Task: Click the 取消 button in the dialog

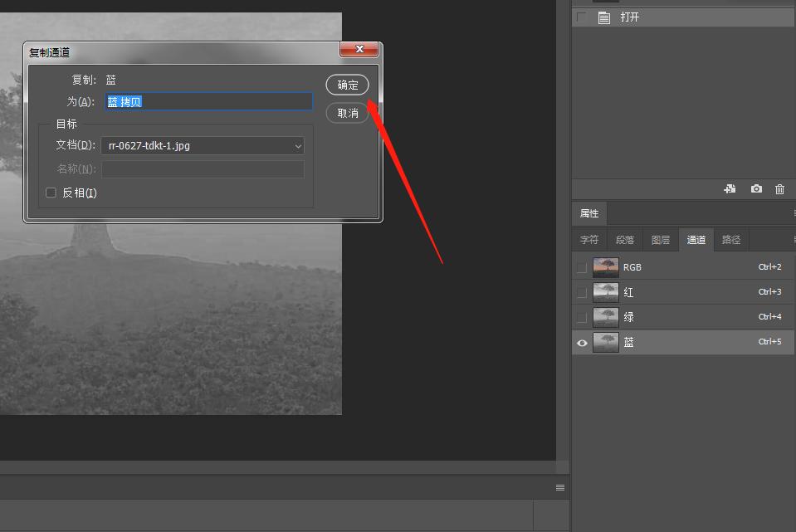Action: coord(347,113)
